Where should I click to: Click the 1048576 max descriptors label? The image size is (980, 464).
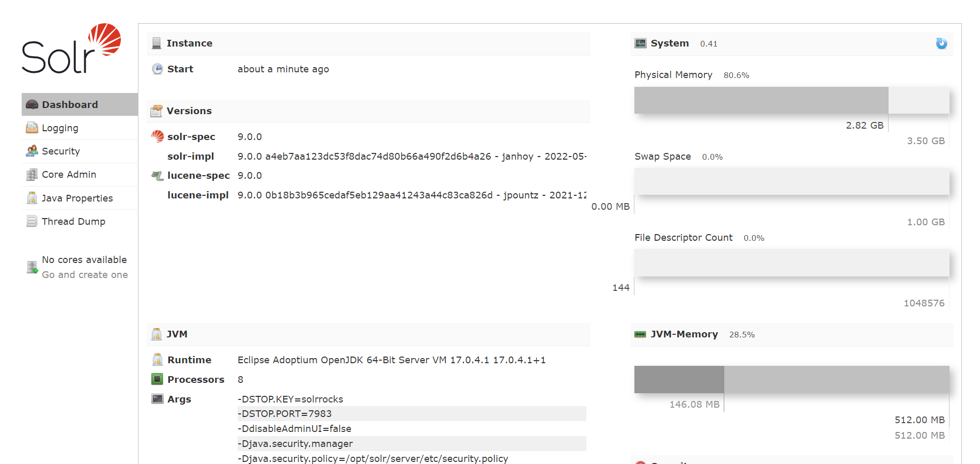pos(924,303)
